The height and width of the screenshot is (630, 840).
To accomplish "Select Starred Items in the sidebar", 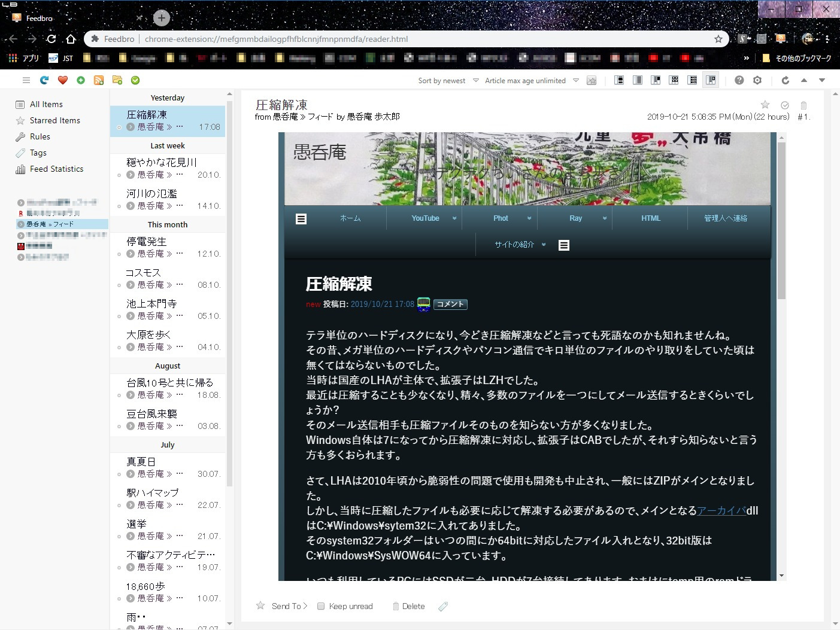I will [54, 120].
